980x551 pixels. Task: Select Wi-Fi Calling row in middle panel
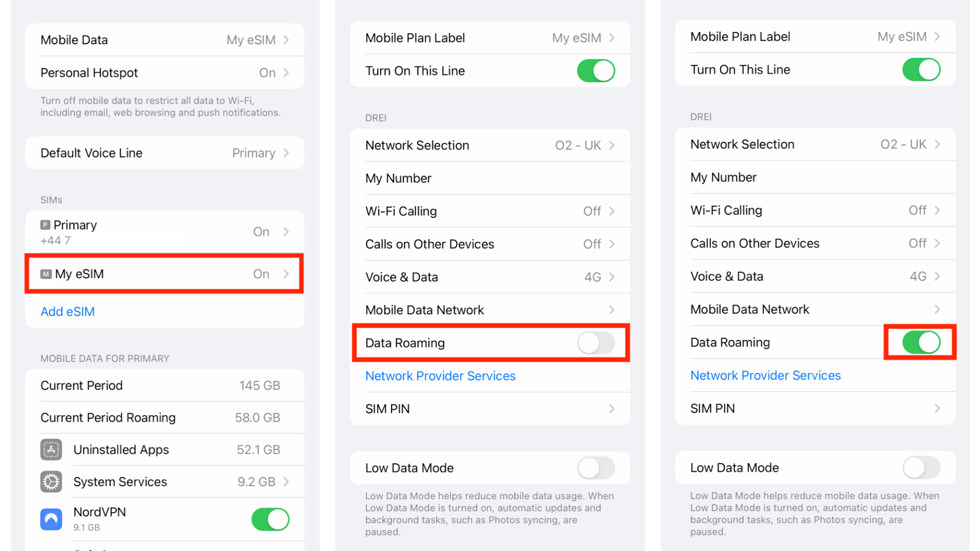[489, 211]
